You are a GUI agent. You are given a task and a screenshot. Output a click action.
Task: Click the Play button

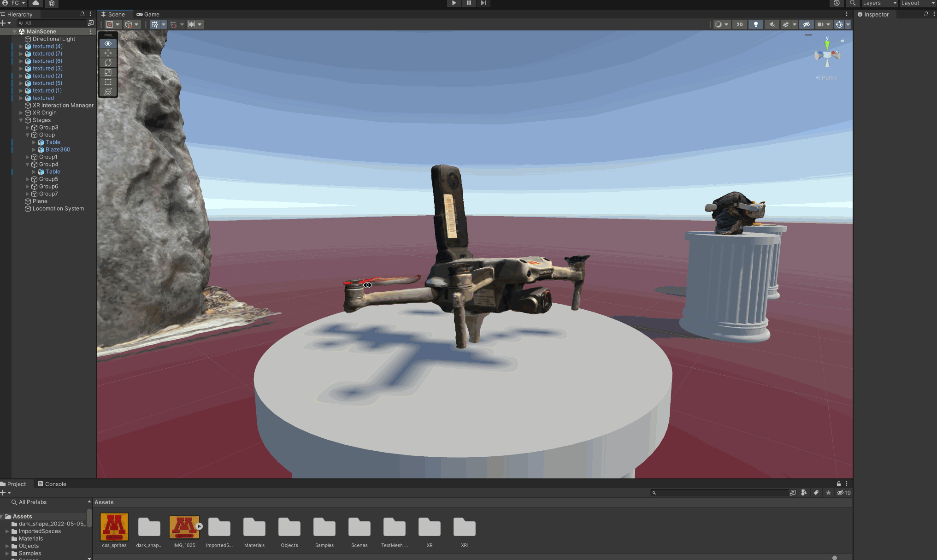[x=454, y=3]
